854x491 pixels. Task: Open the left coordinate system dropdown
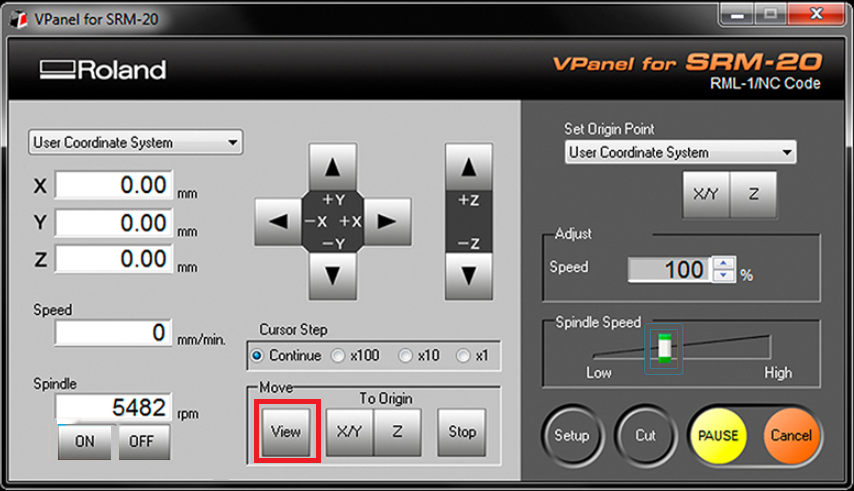(136, 143)
